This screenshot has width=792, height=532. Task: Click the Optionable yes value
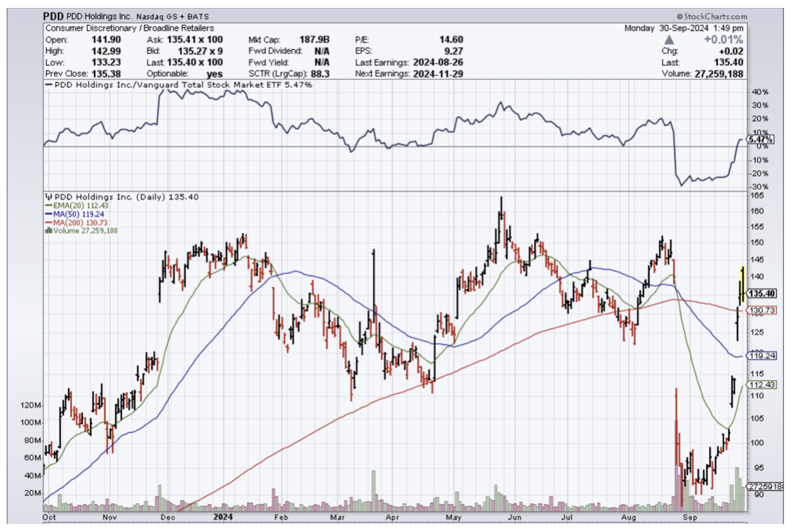click(x=215, y=74)
